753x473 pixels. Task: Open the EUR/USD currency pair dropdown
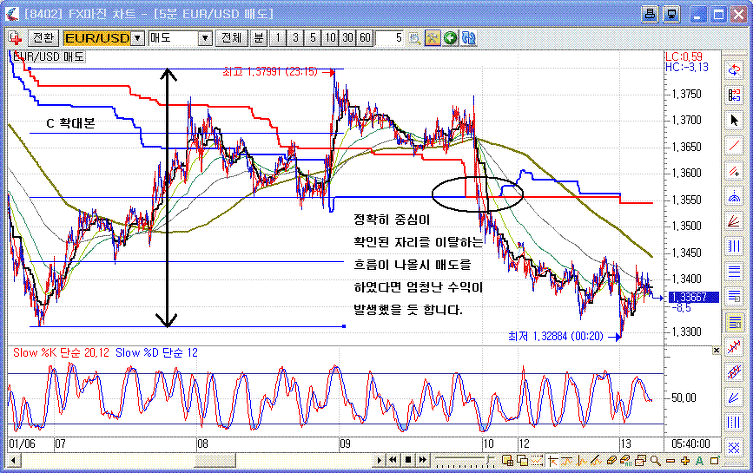pyautogui.click(x=138, y=38)
